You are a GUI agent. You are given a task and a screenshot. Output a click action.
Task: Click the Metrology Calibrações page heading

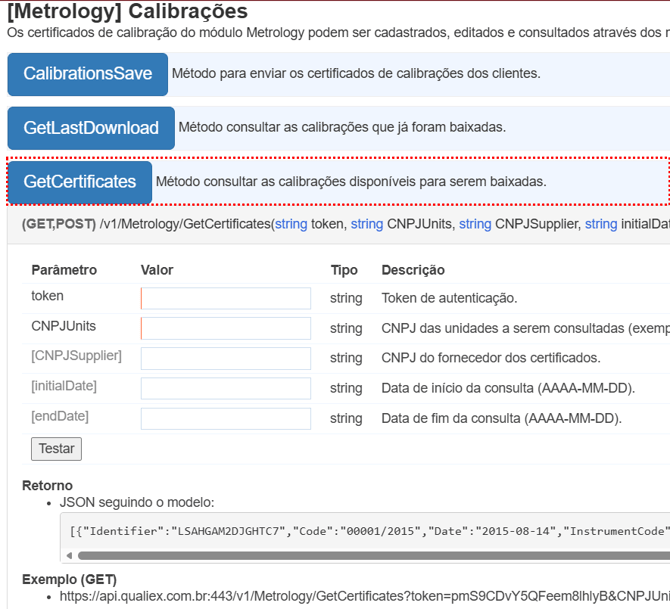[x=127, y=12]
